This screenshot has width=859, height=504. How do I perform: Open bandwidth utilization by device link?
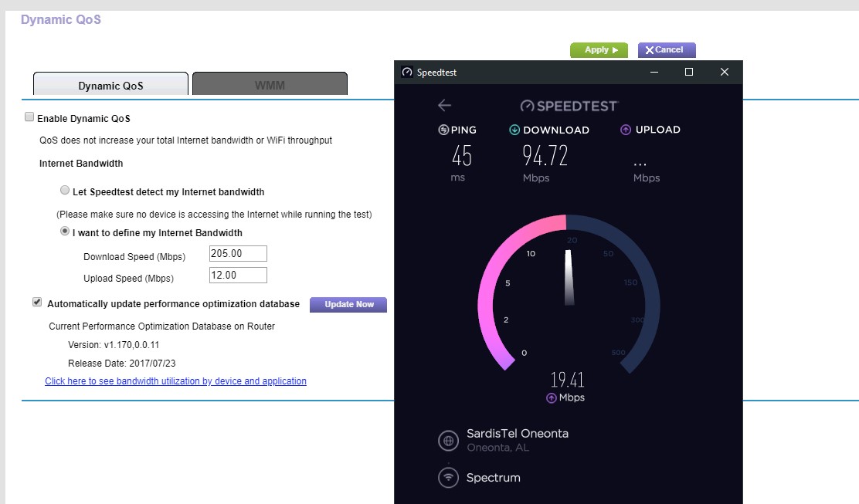(x=175, y=381)
